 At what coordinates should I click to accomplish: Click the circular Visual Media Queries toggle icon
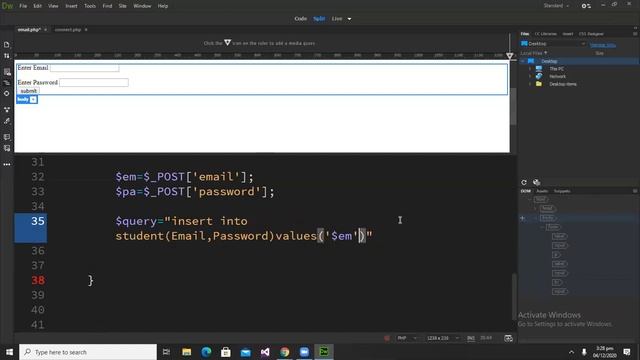(x=7, y=93)
